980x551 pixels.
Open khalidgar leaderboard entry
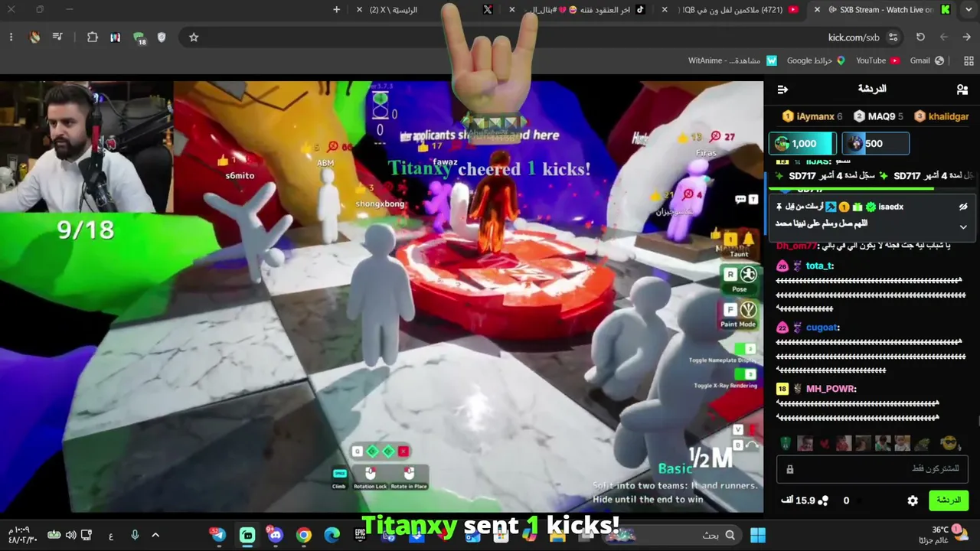click(941, 116)
